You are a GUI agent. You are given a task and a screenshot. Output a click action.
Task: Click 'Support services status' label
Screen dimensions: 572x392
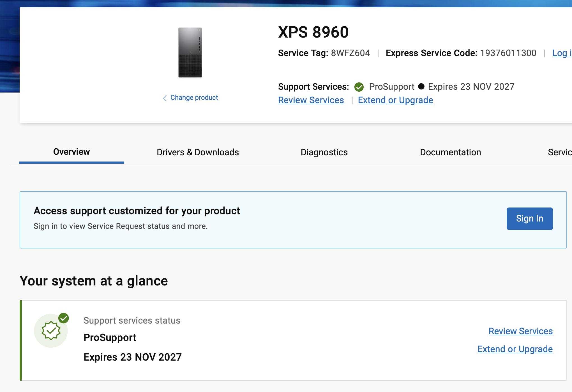(x=132, y=320)
